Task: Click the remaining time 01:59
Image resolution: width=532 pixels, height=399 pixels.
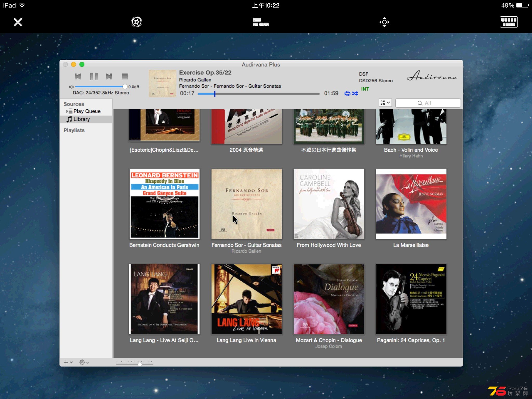Action: click(x=331, y=93)
